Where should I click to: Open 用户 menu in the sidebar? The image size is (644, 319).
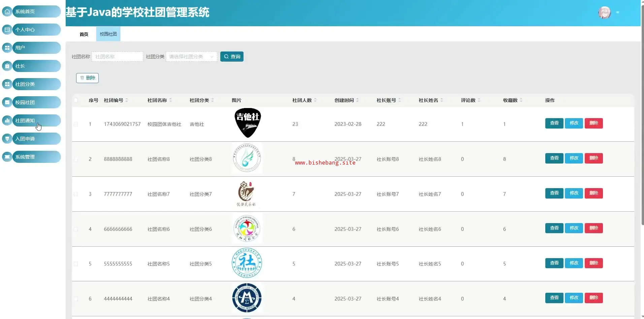pyautogui.click(x=36, y=48)
